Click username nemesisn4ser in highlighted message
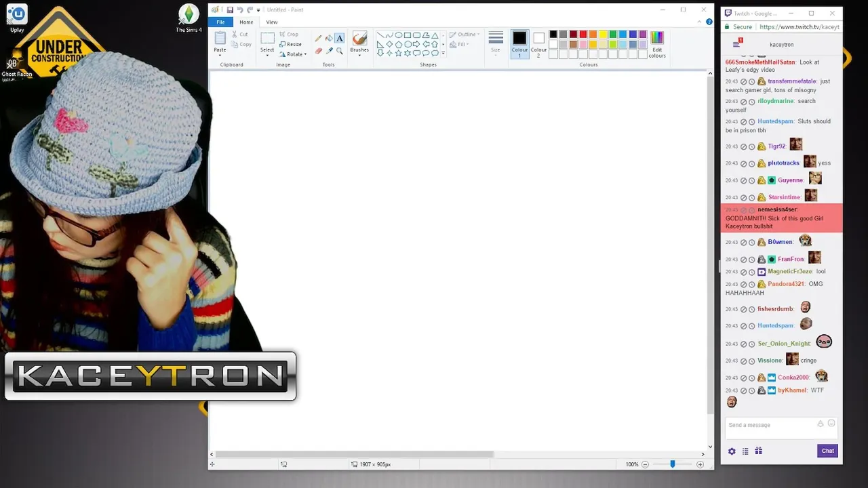The width and height of the screenshot is (868, 488). click(x=777, y=209)
